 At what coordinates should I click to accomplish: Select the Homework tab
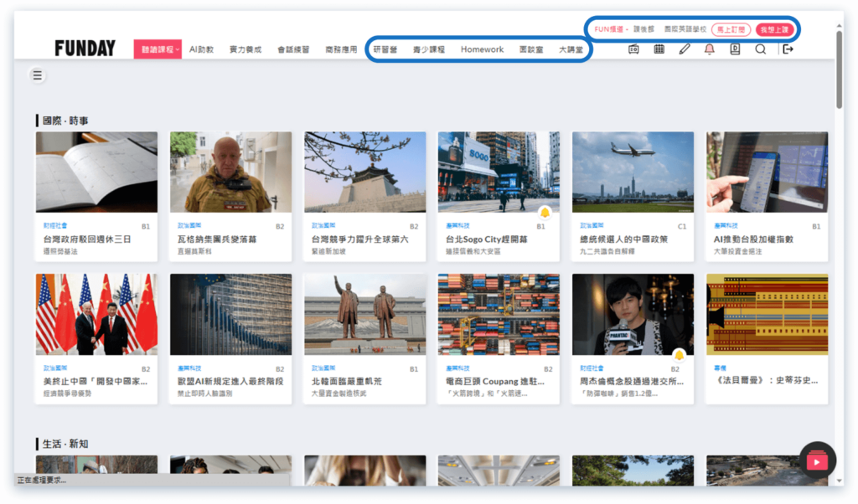point(482,49)
